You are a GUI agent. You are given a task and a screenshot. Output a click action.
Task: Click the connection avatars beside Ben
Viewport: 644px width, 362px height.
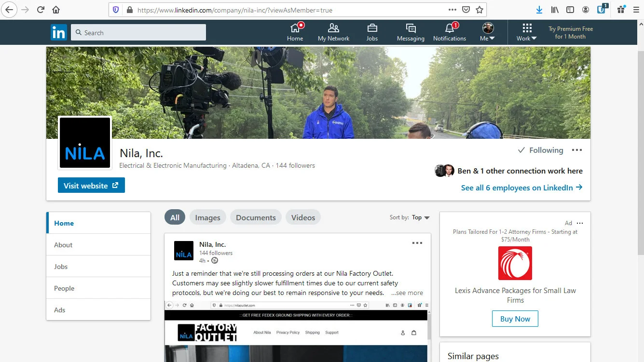click(445, 171)
